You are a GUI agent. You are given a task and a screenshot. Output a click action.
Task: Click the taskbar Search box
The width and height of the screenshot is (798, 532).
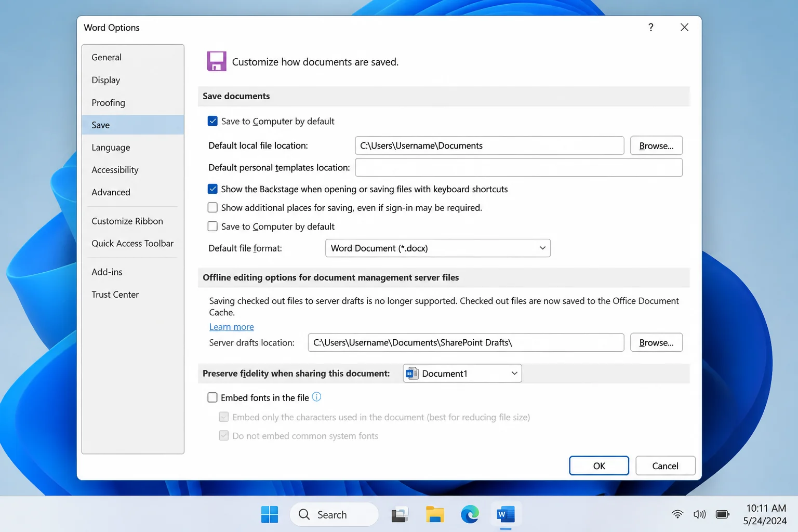click(334, 514)
